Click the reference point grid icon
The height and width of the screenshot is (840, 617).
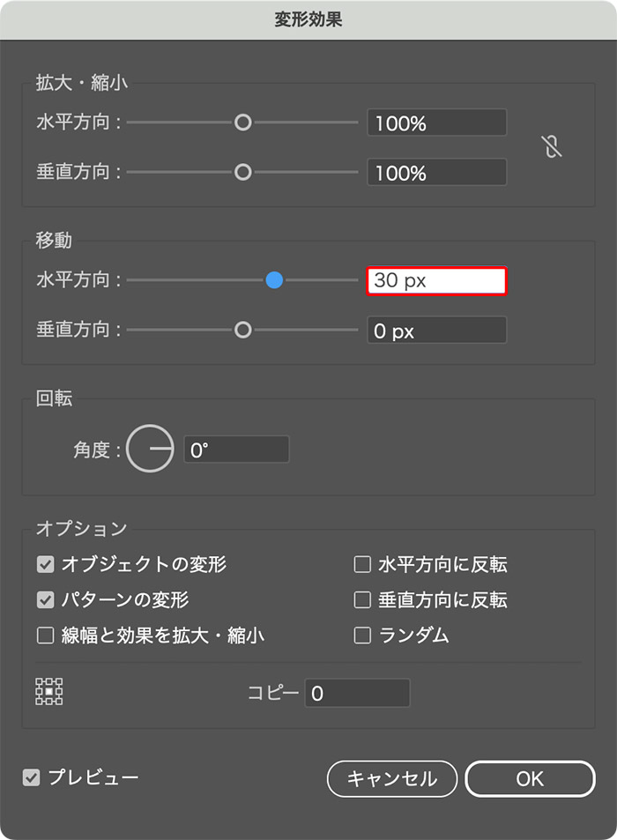[49, 692]
